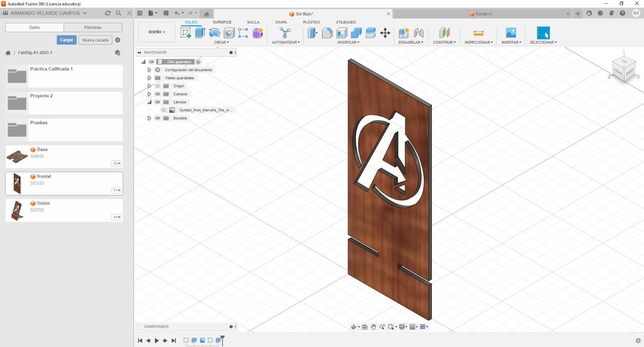Switch to the SUPERFICIE tab
644x347 pixels.
[222, 22]
